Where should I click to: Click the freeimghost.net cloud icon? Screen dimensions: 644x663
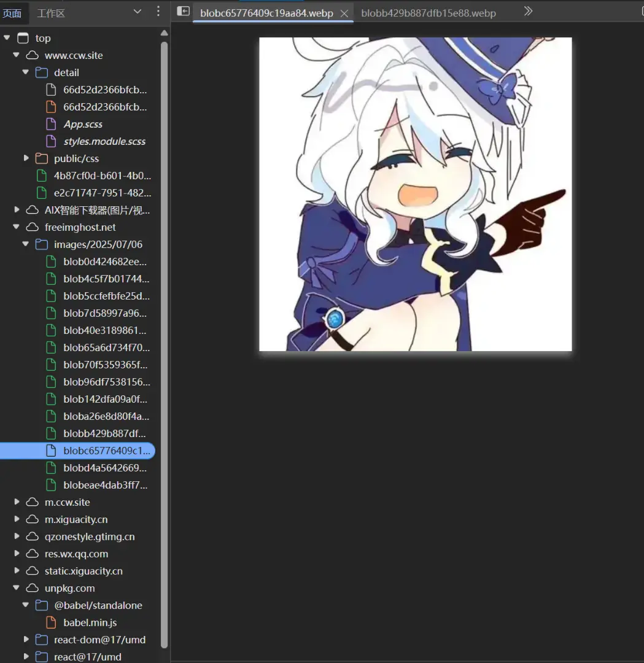tap(32, 227)
